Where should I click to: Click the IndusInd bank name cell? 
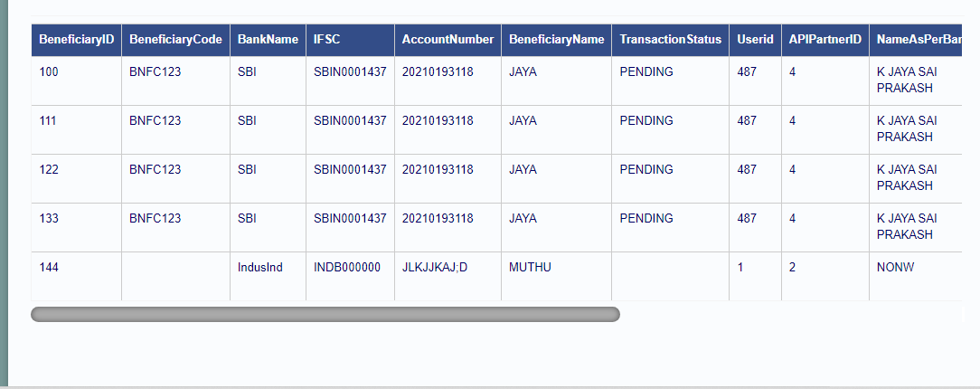click(269, 277)
